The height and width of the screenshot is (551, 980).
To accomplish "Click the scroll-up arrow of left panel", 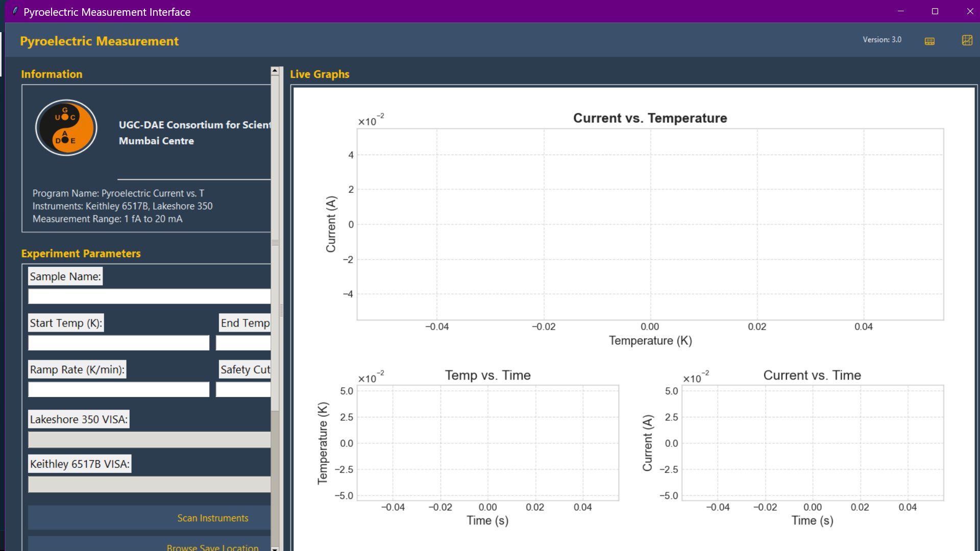I will tap(275, 70).
